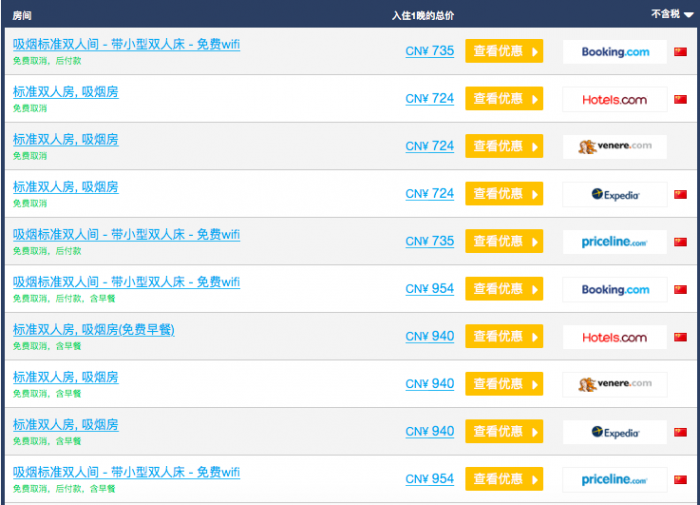Click Booking.com logo in CN¥ 735 row

click(615, 52)
